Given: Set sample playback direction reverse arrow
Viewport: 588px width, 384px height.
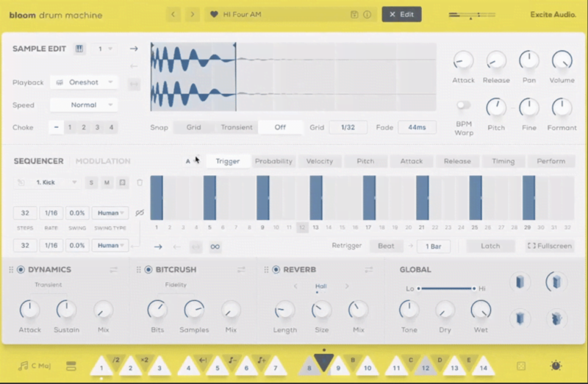Looking at the screenshot, I should coord(134,66).
